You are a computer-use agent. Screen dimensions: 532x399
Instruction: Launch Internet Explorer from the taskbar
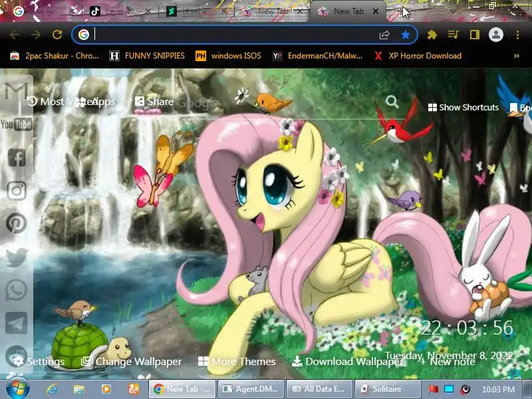coord(53,389)
